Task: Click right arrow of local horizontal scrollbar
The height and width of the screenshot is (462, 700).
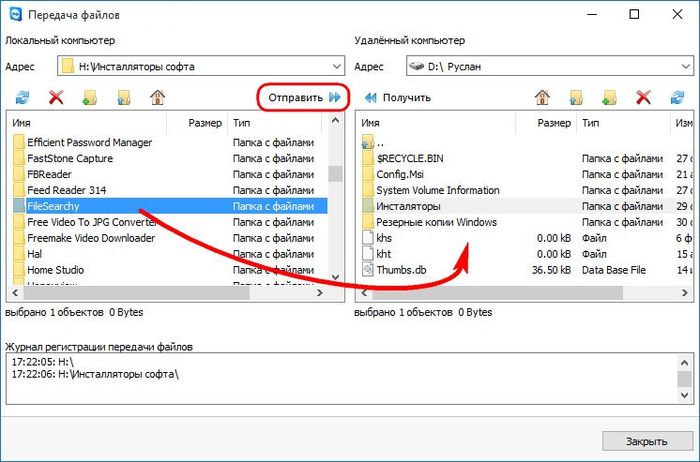Action: pyautogui.click(x=320, y=293)
